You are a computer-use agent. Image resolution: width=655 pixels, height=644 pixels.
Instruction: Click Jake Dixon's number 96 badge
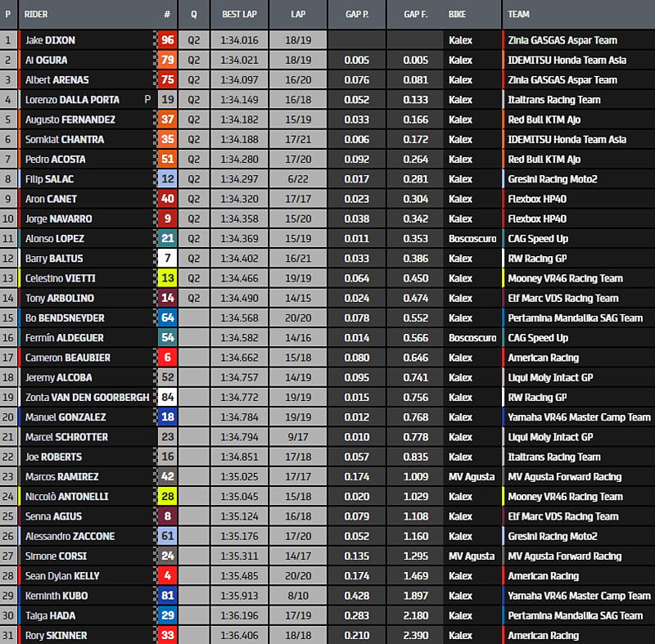point(167,40)
